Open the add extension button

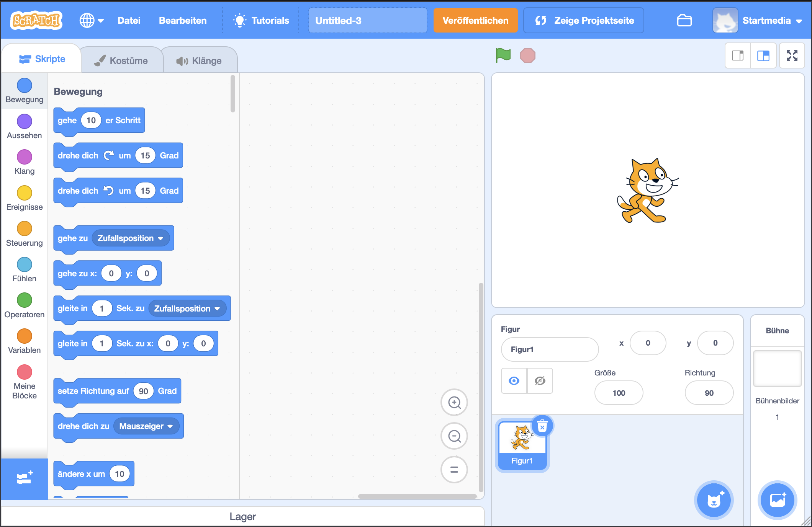point(24,478)
